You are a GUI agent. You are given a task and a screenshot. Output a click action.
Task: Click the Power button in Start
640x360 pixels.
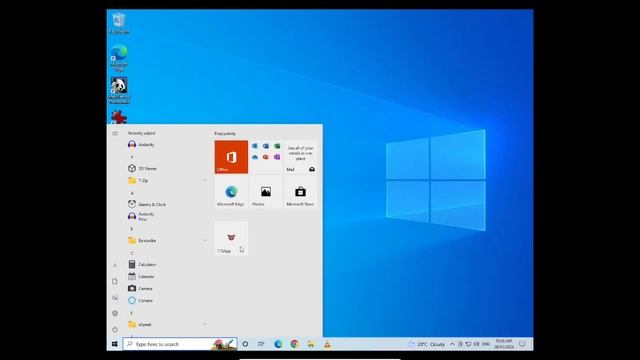[x=115, y=329]
